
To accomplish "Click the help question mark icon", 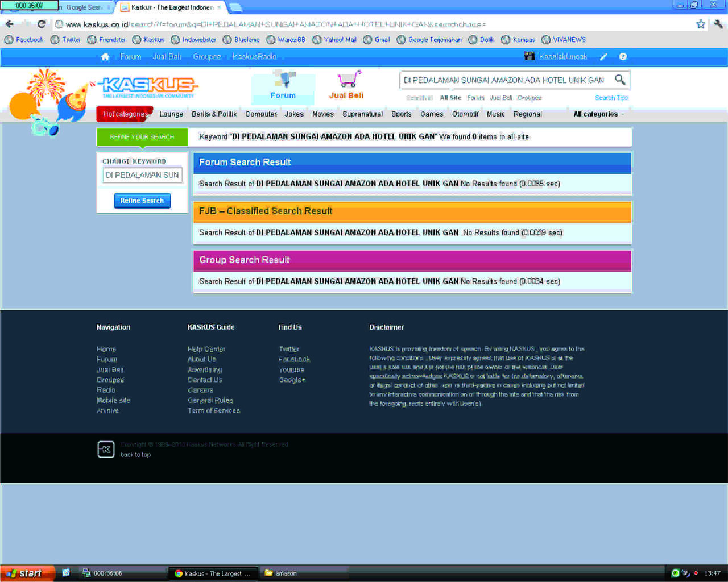I will pos(623,57).
